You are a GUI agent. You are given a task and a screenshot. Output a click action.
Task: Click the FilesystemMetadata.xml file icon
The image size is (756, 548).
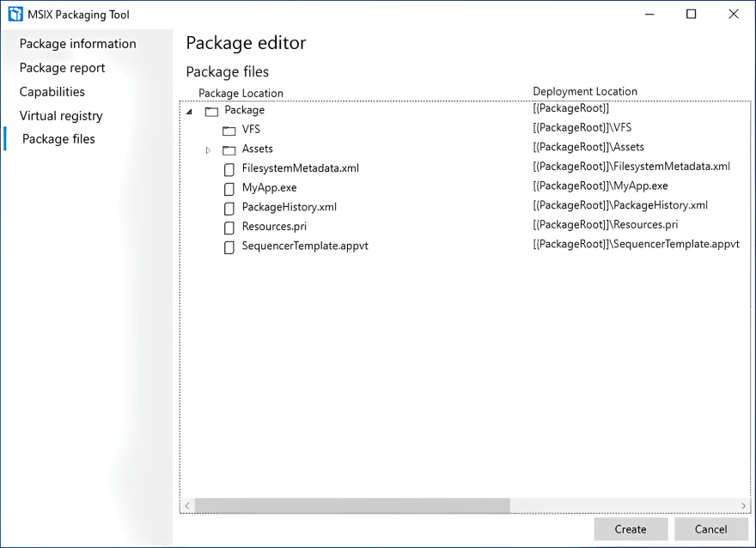coord(229,169)
